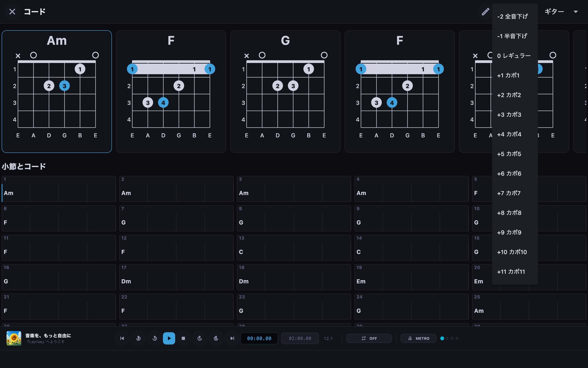Click measure 25 Am chord cell

point(529,307)
